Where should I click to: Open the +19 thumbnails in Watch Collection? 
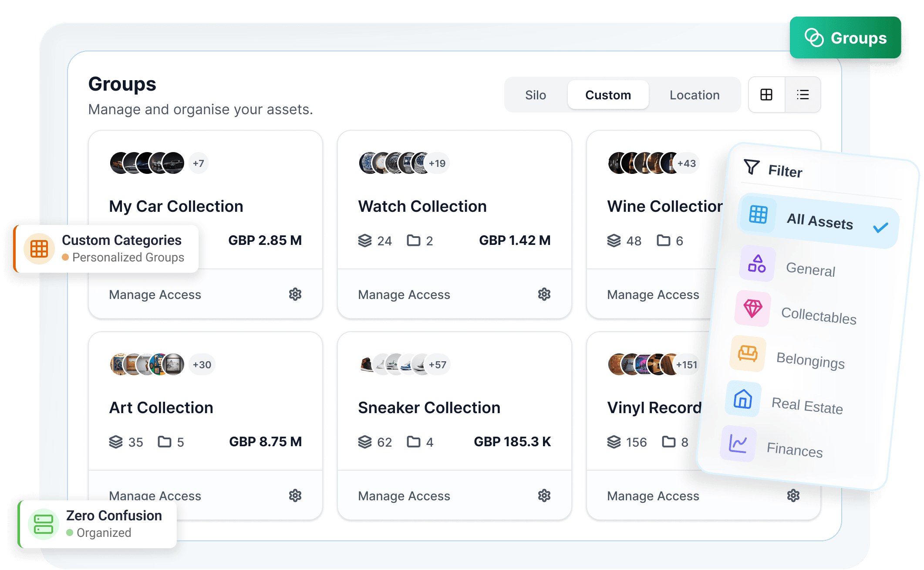(x=437, y=163)
